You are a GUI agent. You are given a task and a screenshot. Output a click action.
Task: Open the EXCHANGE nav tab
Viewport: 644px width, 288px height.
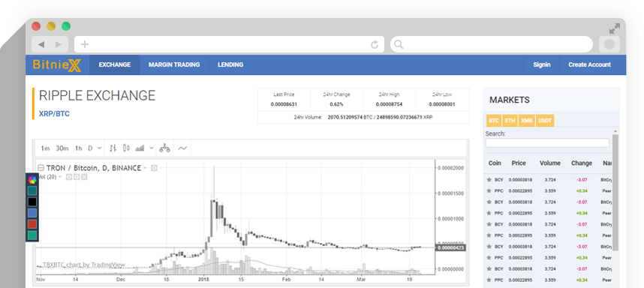(115, 64)
